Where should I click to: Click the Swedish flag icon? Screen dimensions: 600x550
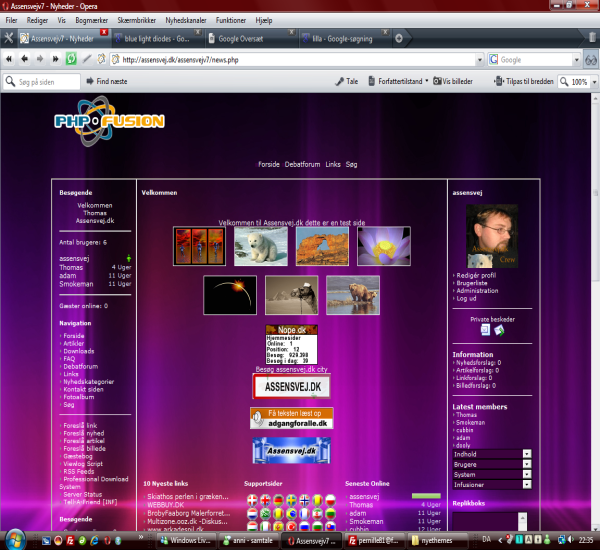292,500
